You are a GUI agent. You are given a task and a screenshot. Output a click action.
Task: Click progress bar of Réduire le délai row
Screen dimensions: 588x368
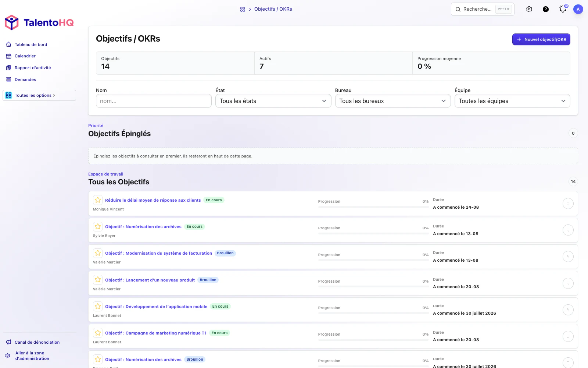[373, 207]
